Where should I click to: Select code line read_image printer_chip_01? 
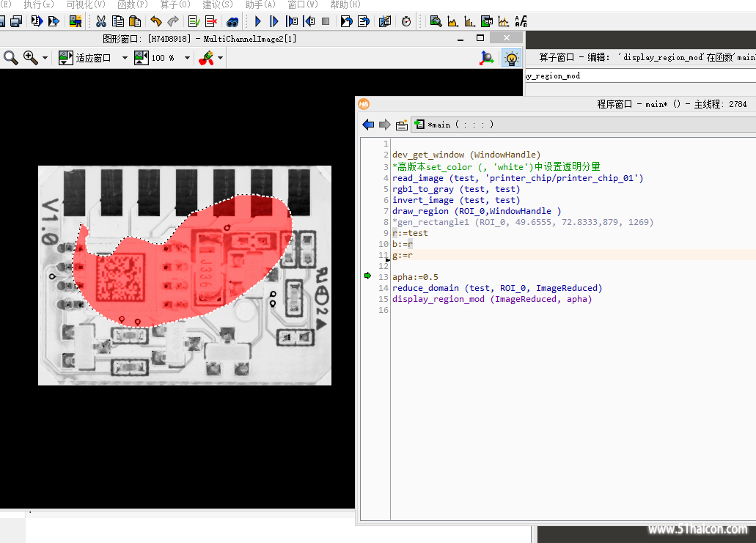(x=518, y=178)
